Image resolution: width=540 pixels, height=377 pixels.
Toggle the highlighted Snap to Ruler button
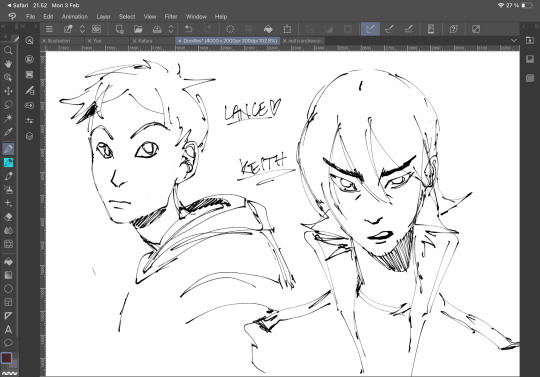coord(371,29)
